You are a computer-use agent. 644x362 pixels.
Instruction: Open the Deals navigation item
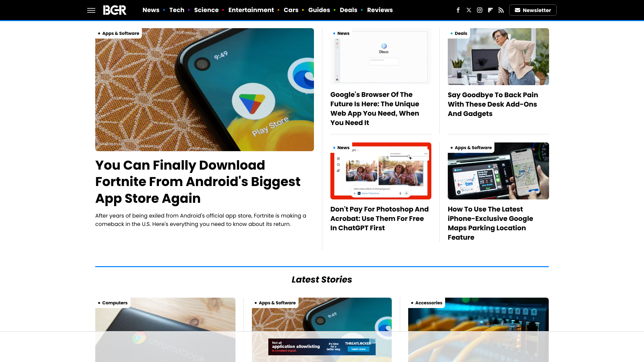[x=348, y=10]
